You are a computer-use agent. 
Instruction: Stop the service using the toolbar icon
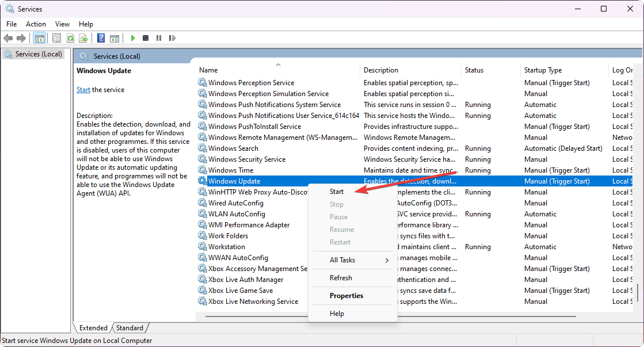click(x=146, y=38)
